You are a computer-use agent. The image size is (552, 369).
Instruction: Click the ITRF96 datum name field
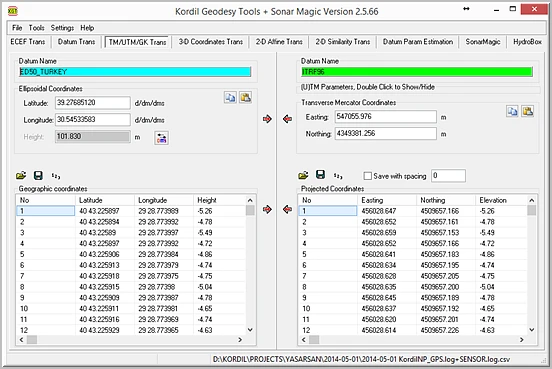click(x=417, y=72)
